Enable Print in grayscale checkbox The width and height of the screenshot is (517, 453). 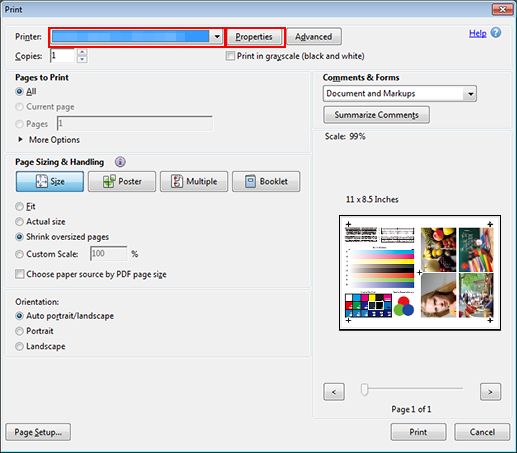(x=230, y=56)
